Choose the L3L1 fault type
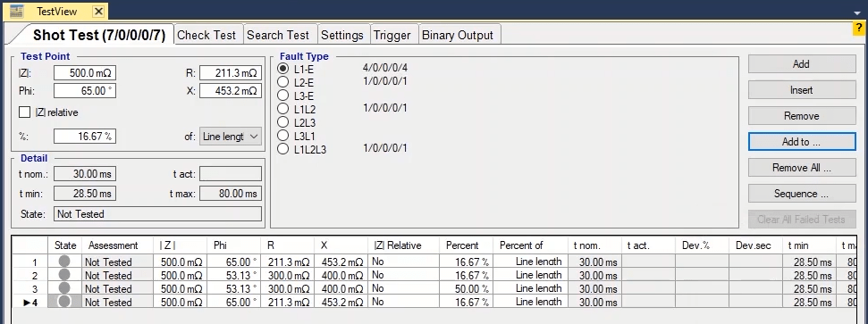Viewport: 868px width, 324px height. pos(282,136)
